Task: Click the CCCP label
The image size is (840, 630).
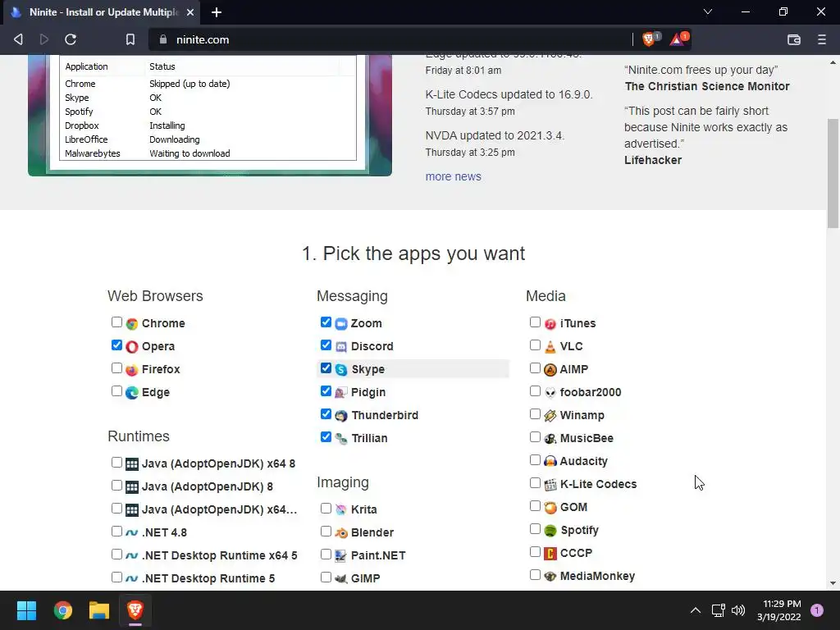Action: click(x=576, y=554)
